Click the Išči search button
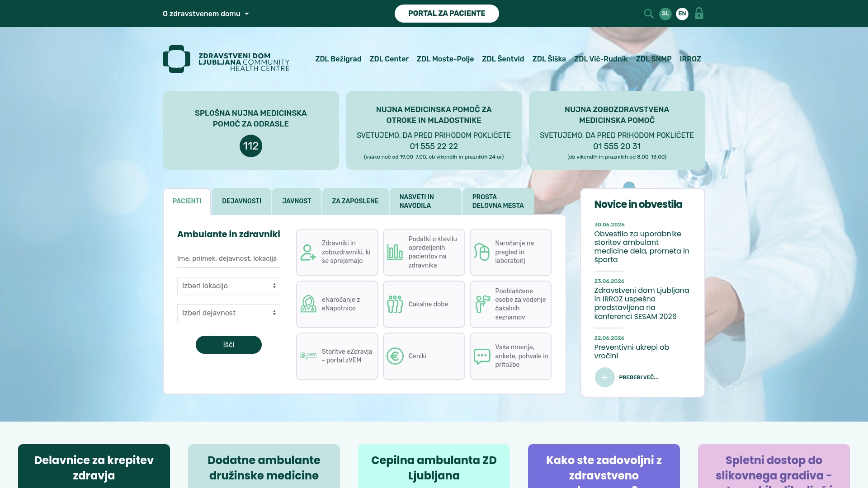868x488 pixels. 229,345
